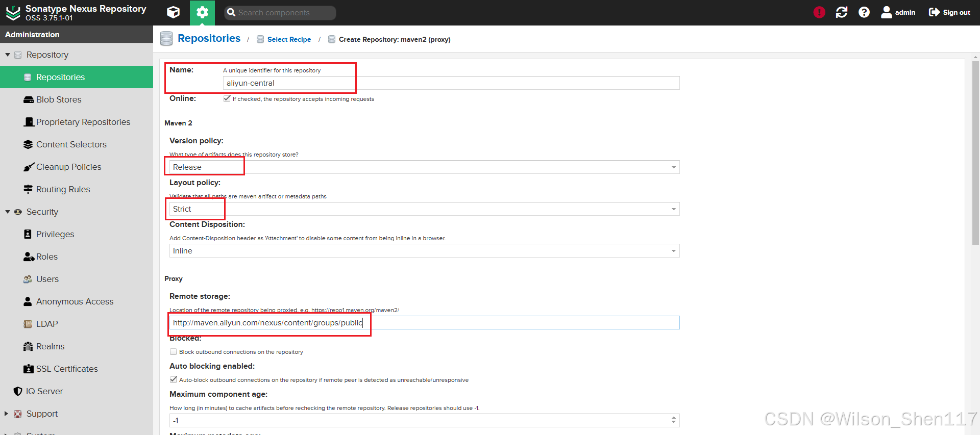Click the Content Selectors layers icon
The width and height of the screenshot is (980, 435).
[x=28, y=144]
